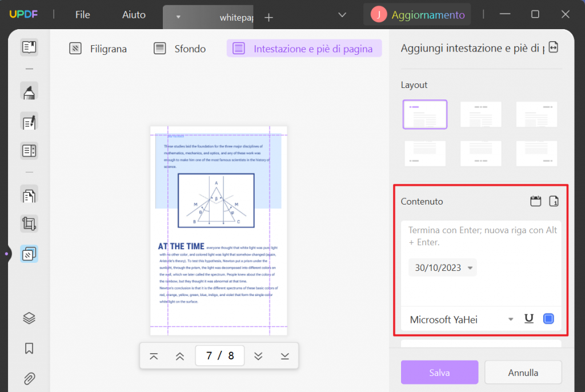Select the top-left header layout option
This screenshot has height=392, width=585.
click(424, 114)
